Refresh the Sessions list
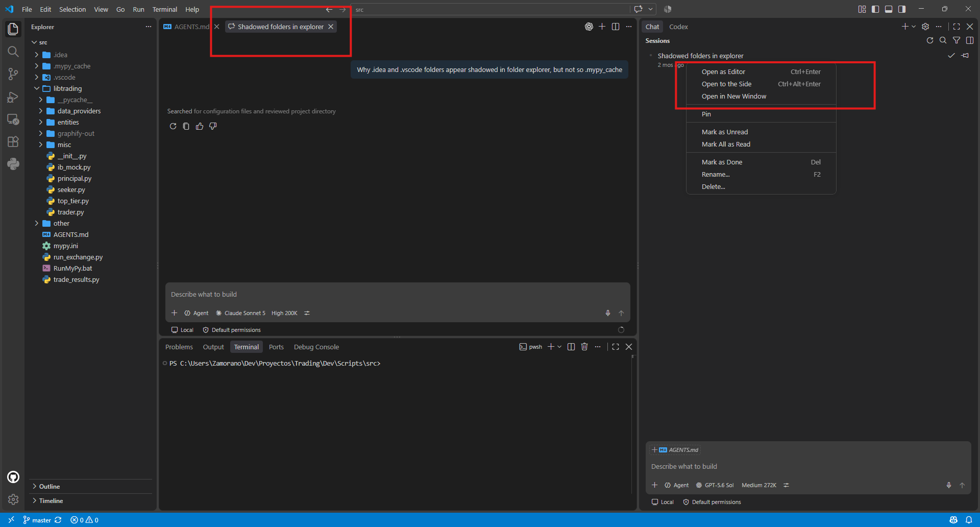This screenshot has height=527, width=980. coord(930,40)
